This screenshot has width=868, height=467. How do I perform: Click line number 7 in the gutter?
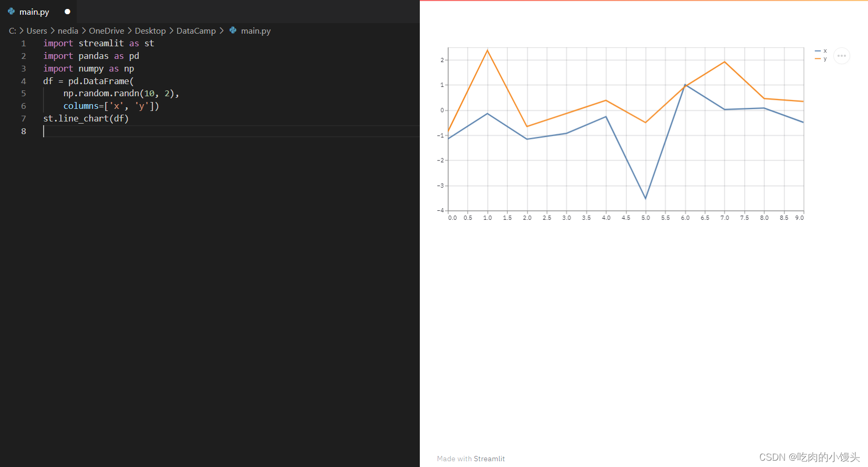click(24, 118)
